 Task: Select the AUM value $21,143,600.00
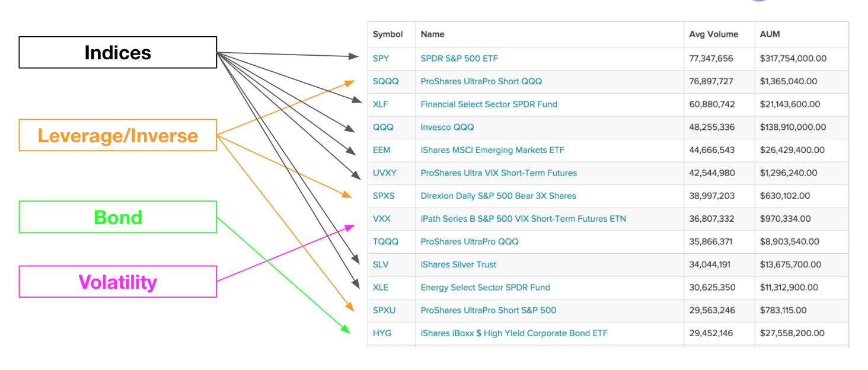tap(790, 104)
